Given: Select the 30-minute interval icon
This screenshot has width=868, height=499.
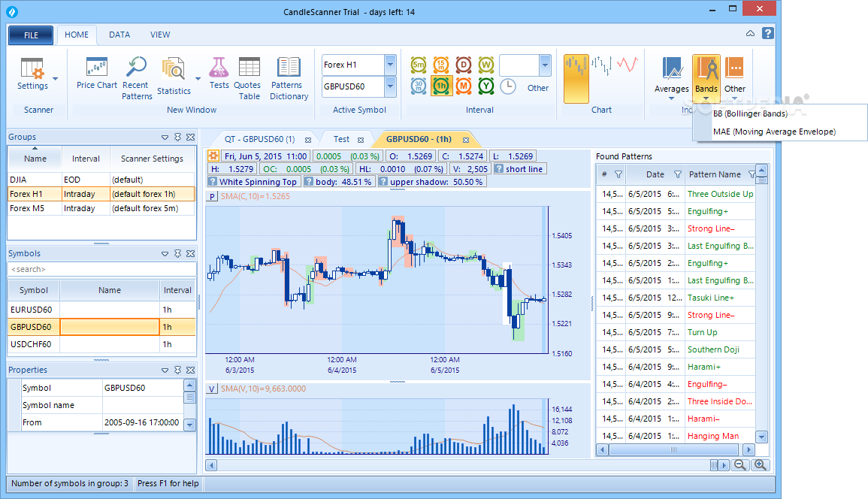Looking at the screenshot, I should pyautogui.click(x=419, y=86).
